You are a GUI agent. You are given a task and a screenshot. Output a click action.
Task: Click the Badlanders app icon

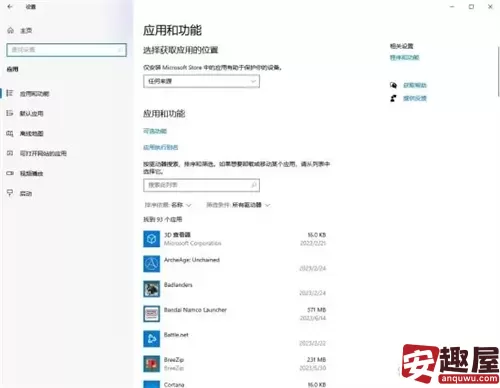[x=152, y=289]
